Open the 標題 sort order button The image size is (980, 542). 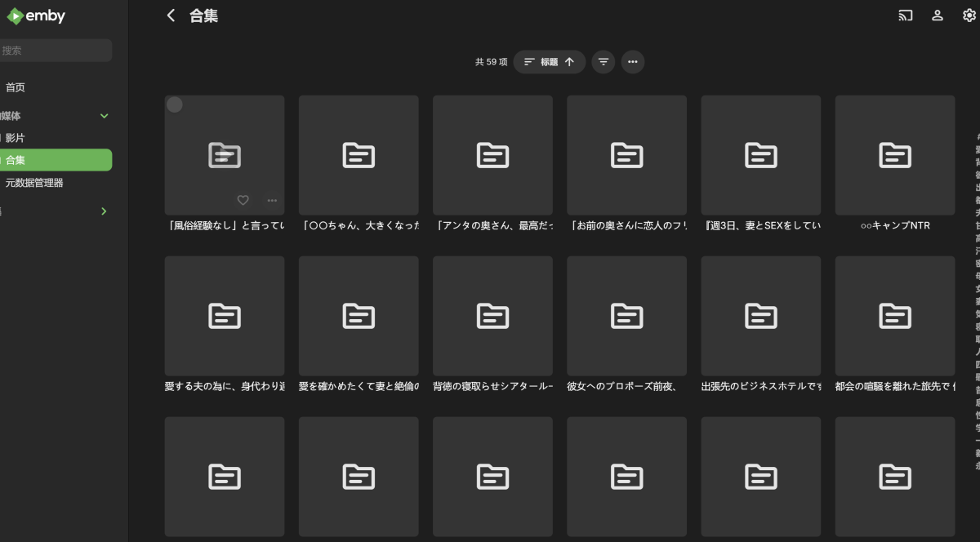click(550, 62)
